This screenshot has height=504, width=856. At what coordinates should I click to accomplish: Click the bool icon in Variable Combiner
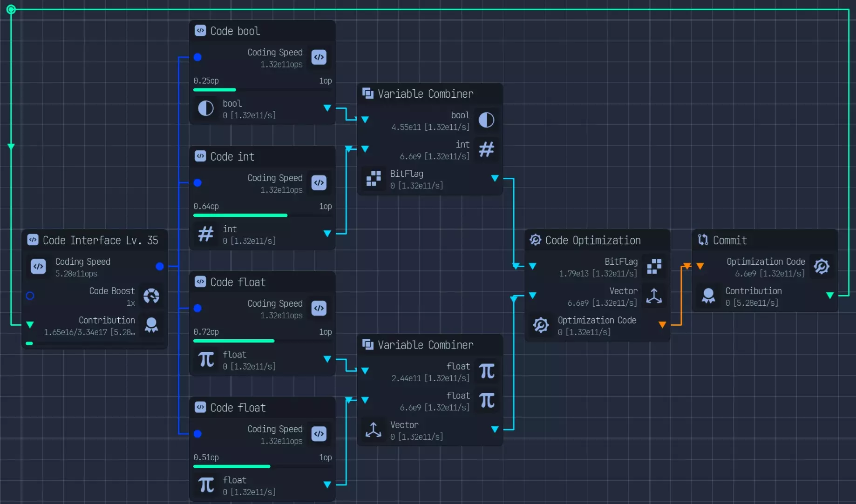point(487,120)
